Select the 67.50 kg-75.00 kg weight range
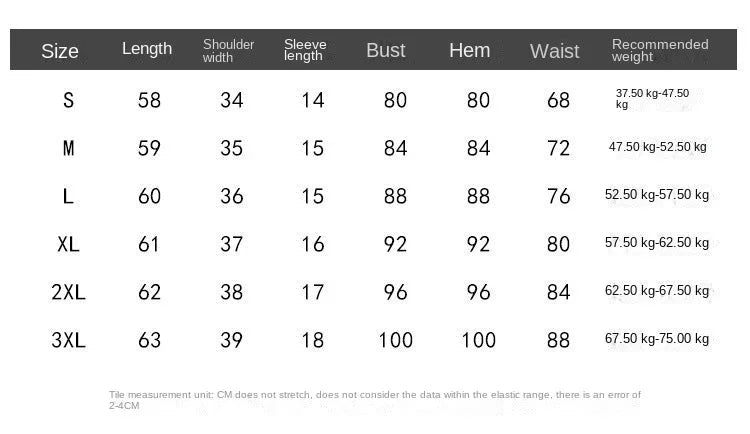750x434 pixels. (x=657, y=339)
